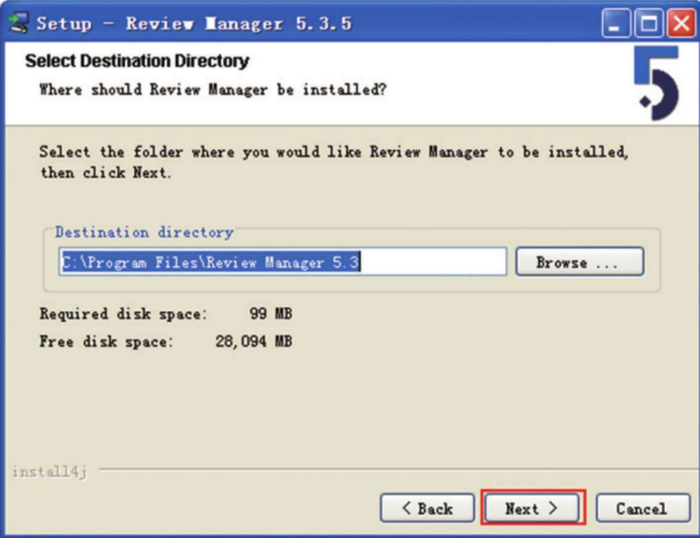
Task: Minimize the Setup window
Action: tap(616, 23)
